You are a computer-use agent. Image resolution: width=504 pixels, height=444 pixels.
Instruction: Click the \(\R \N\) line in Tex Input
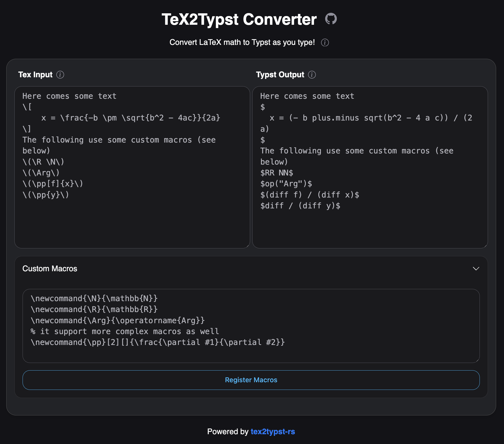coord(43,162)
